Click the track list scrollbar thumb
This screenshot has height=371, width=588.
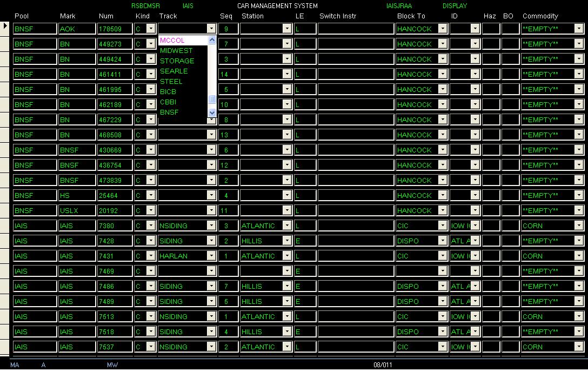coord(212,100)
